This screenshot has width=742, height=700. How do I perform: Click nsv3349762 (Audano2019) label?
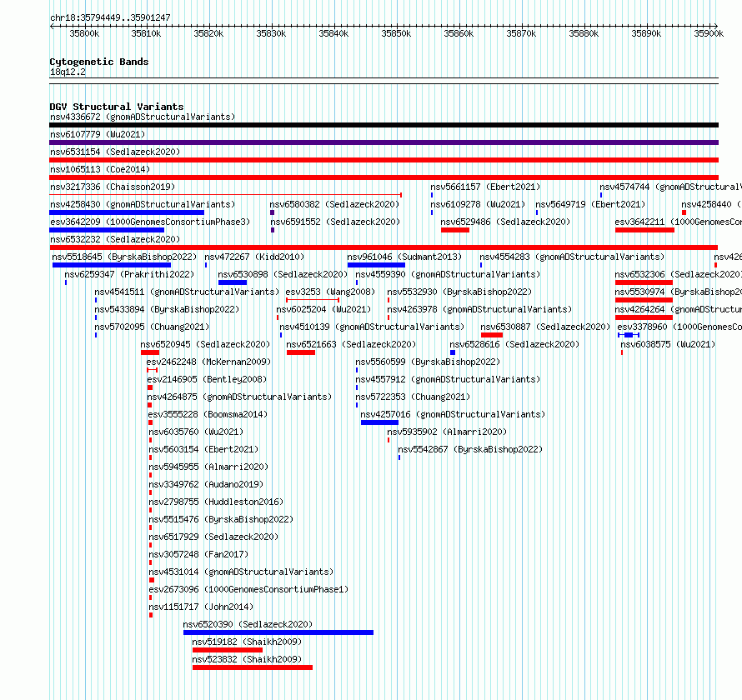pos(206,484)
